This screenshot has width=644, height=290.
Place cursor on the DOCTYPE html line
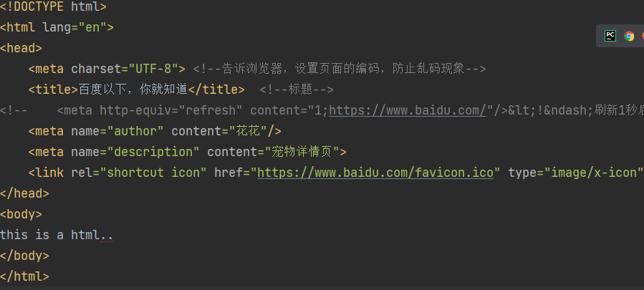[x=54, y=7]
